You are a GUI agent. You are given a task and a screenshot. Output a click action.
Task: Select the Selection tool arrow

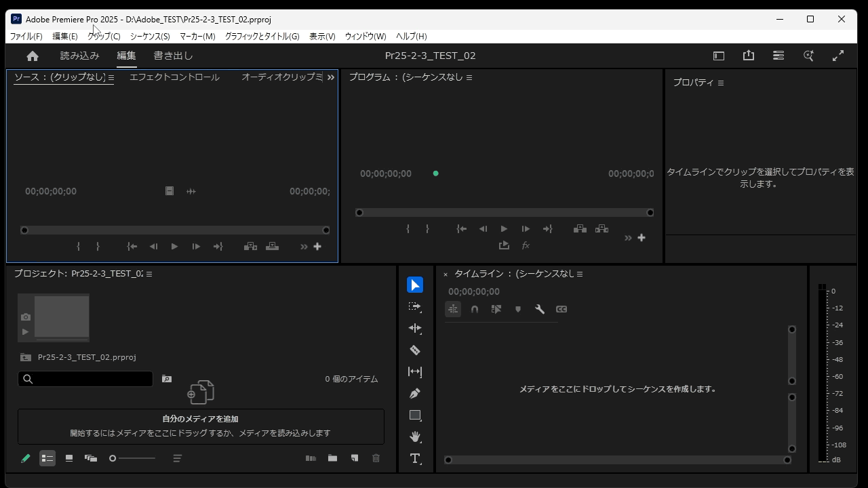pos(415,285)
